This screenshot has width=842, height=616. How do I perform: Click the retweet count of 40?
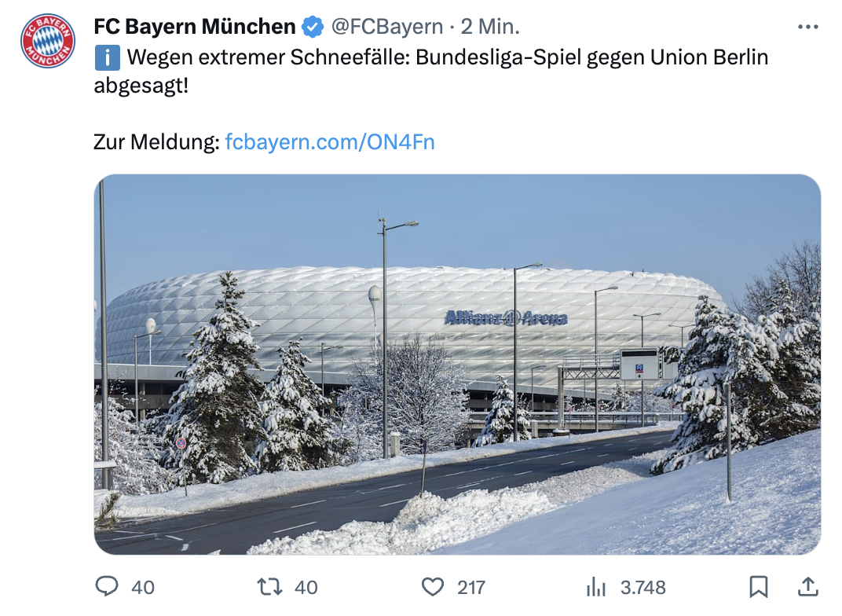click(x=306, y=587)
